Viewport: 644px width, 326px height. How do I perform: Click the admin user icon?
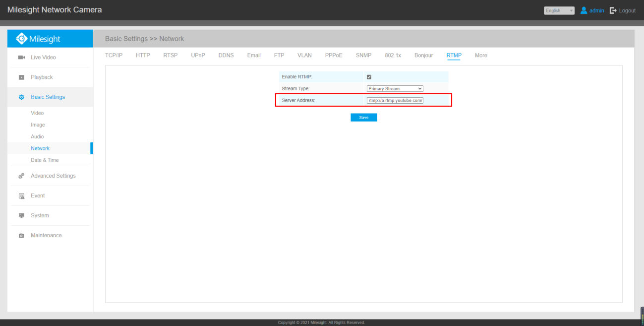[584, 10]
